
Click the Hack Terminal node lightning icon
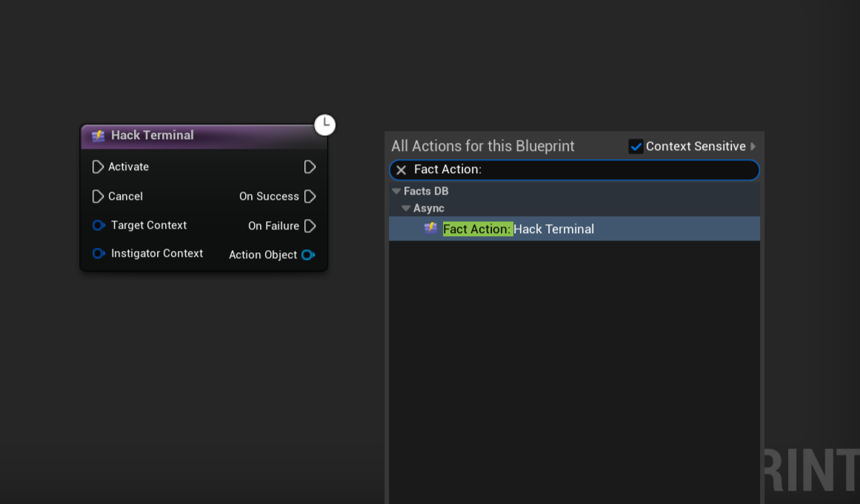click(x=99, y=136)
